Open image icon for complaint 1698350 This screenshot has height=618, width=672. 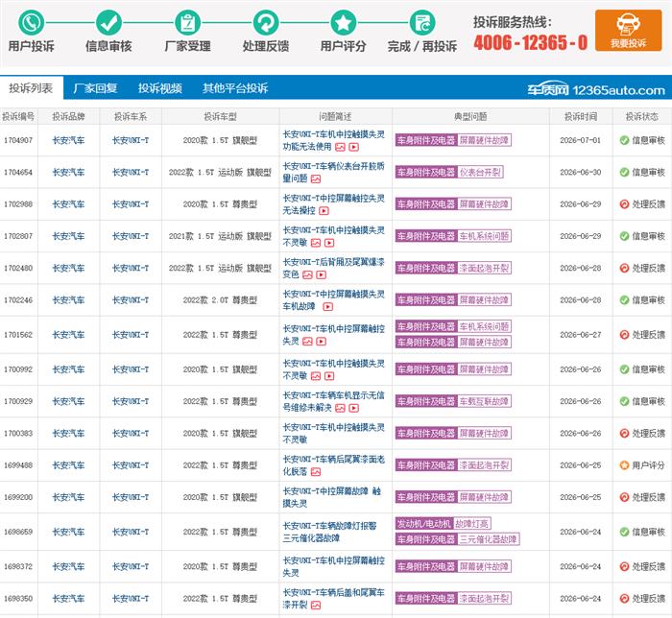(x=316, y=606)
